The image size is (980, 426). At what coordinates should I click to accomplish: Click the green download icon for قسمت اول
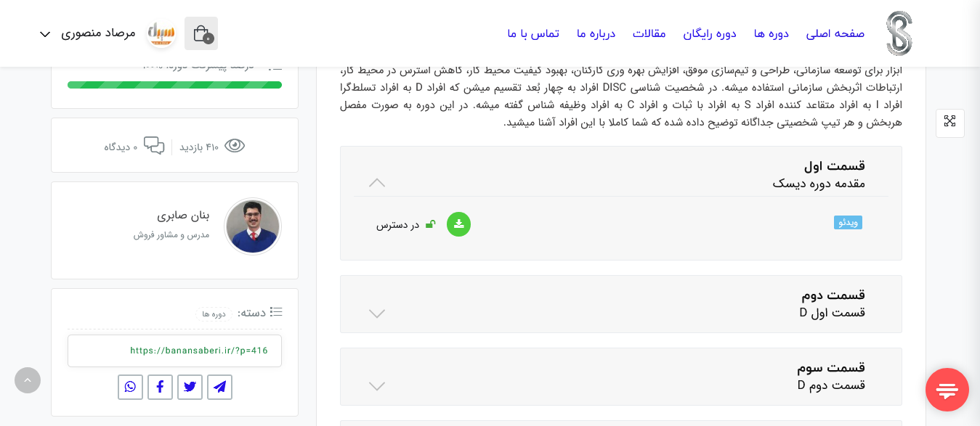(x=458, y=224)
